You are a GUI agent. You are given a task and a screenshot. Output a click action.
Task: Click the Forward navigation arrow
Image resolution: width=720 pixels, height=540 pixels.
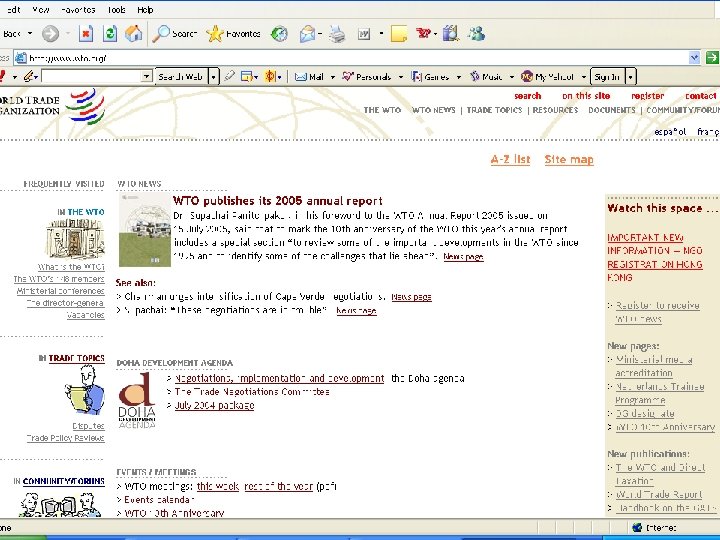tap(50, 34)
